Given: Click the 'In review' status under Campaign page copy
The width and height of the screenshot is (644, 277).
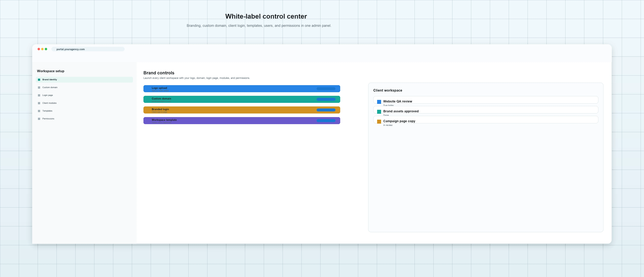Looking at the screenshot, I should (388, 125).
